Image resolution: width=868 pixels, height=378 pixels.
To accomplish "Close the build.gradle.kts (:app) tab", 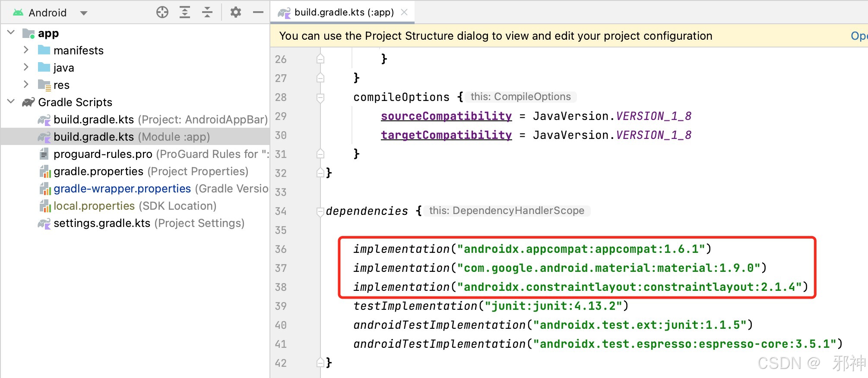I will (404, 12).
